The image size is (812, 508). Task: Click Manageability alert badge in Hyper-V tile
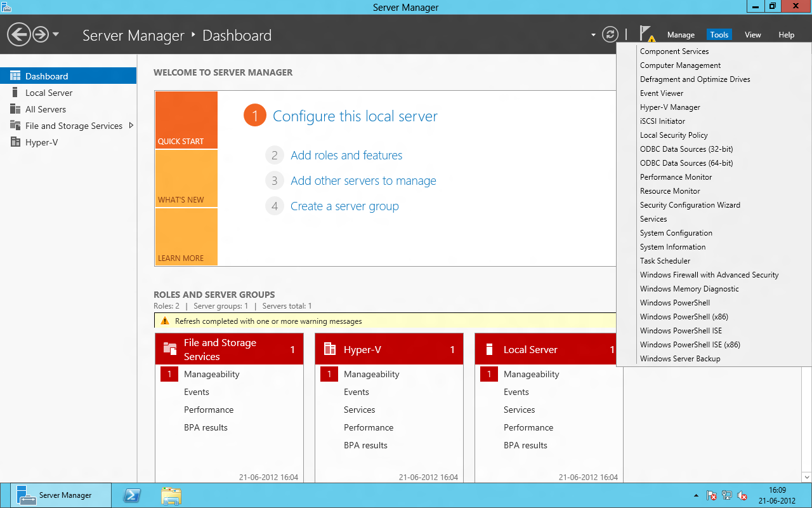[329, 374]
